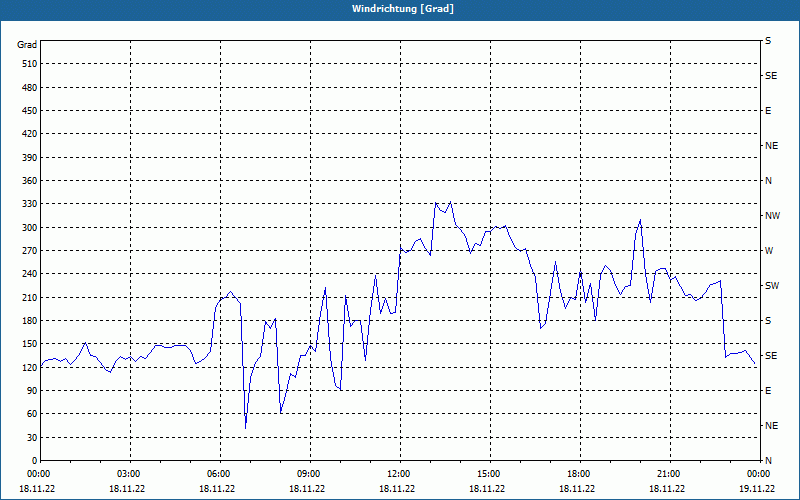Select the "18.11.22" date under 12:00

(397, 488)
